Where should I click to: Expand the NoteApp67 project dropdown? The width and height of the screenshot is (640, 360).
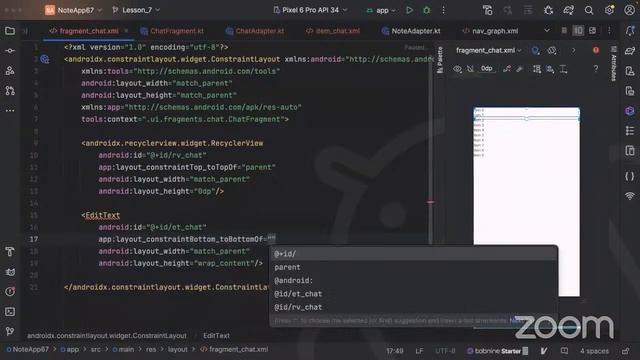click(x=73, y=10)
